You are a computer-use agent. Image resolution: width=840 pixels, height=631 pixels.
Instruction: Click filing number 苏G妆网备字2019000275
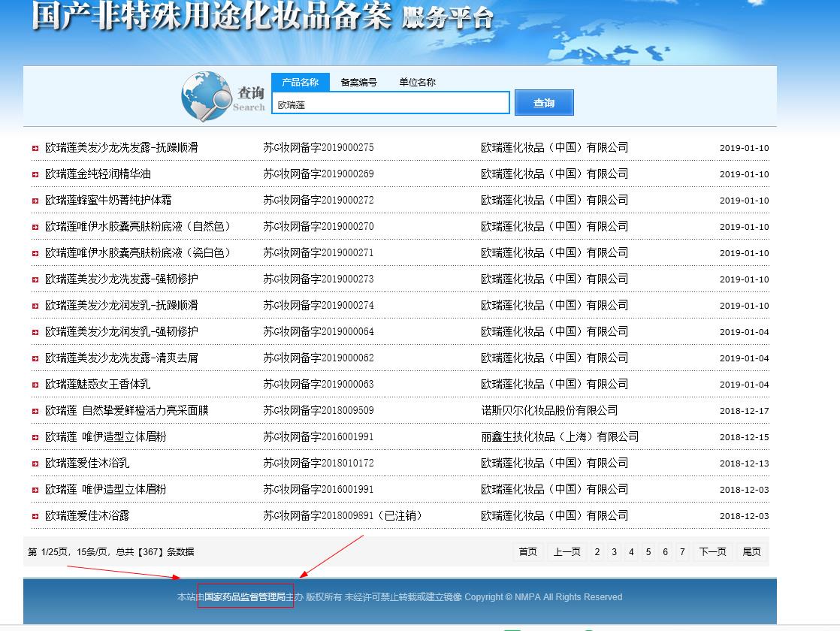click(319, 147)
